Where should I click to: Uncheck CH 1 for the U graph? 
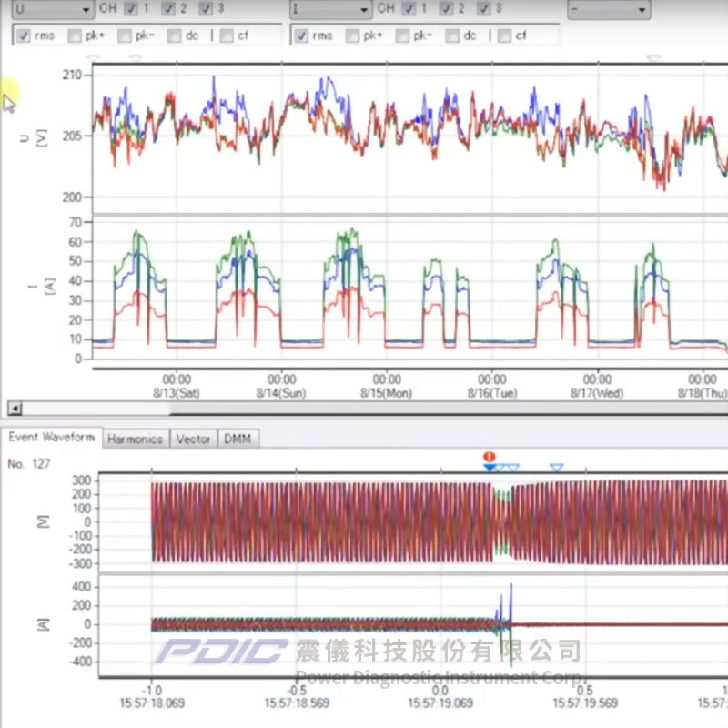point(132,9)
